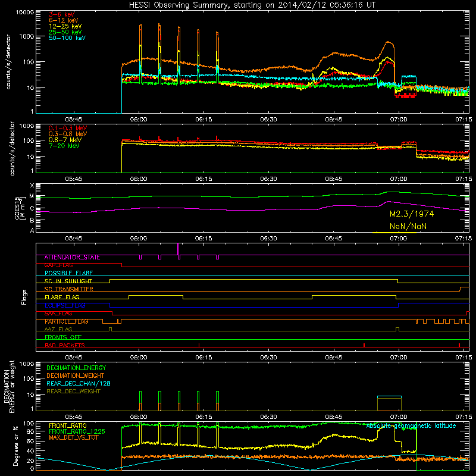The width and height of the screenshot is (476, 476).
Task: Click the yellow '0.8-7 MeV' legend entry
Action: (65, 140)
